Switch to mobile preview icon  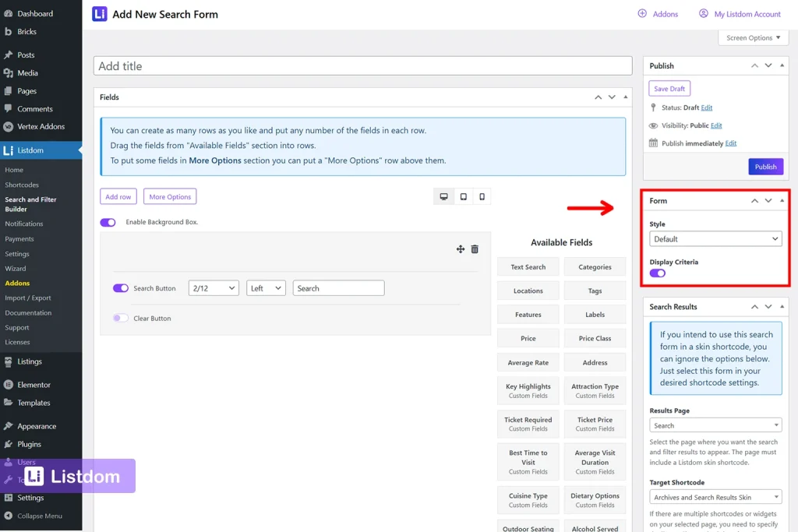click(482, 196)
